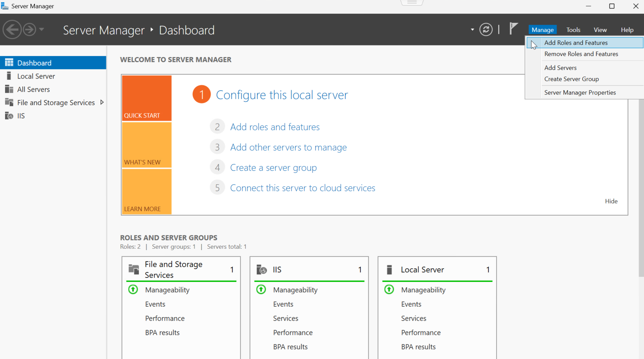
Task: Click the IIS icon in the sidebar
Action: click(9, 116)
